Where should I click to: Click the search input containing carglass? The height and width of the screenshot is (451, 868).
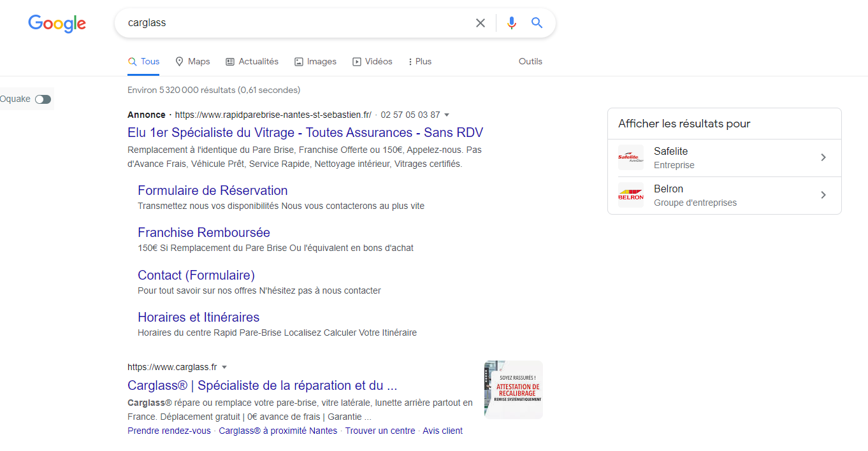coord(296,23)
